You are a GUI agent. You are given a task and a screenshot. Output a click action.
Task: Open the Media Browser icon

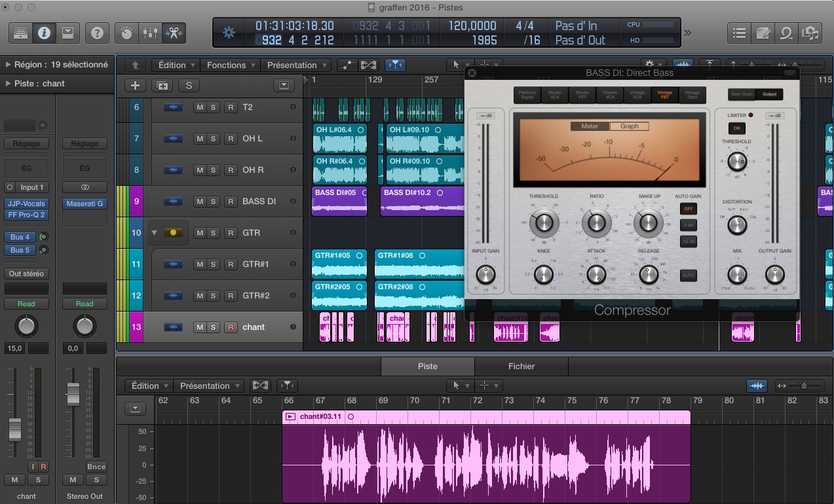point(810,33)
